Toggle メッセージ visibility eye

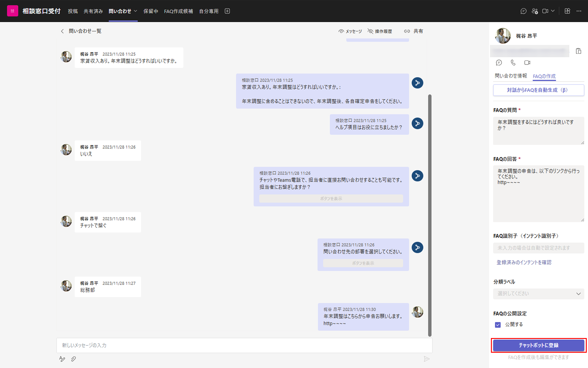point(350,31)
